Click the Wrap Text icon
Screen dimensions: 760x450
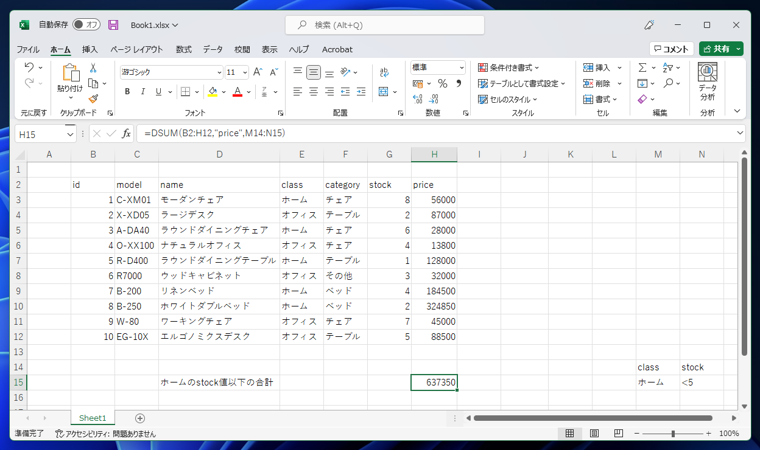(384, 72)
